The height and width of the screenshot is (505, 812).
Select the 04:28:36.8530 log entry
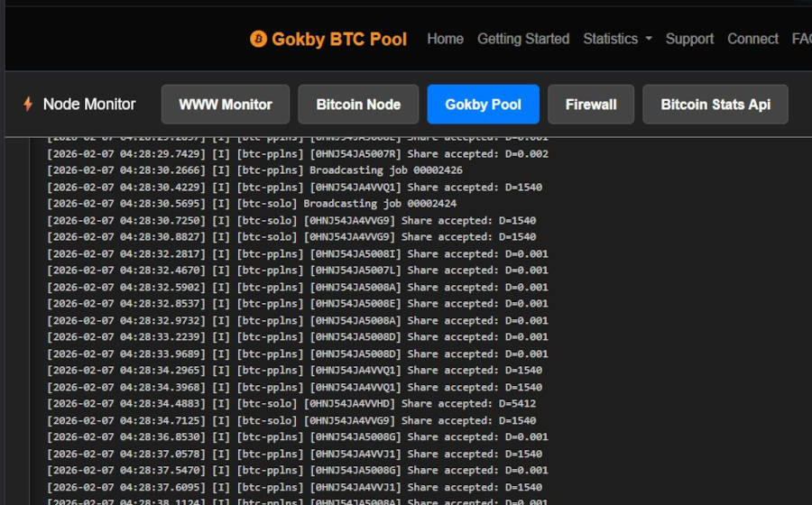click(x=297, y=437)
